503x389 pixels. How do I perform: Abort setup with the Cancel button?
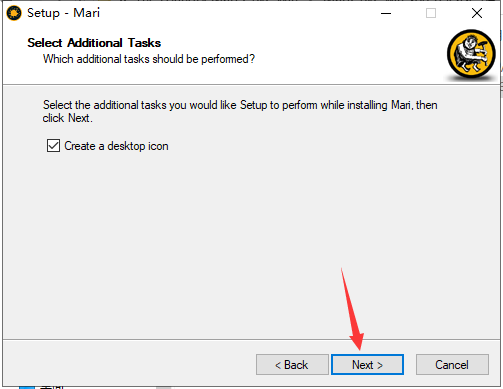(452, 365)
